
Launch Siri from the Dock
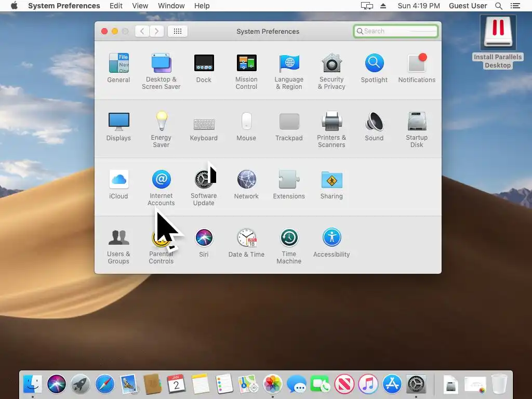[56, 384]
